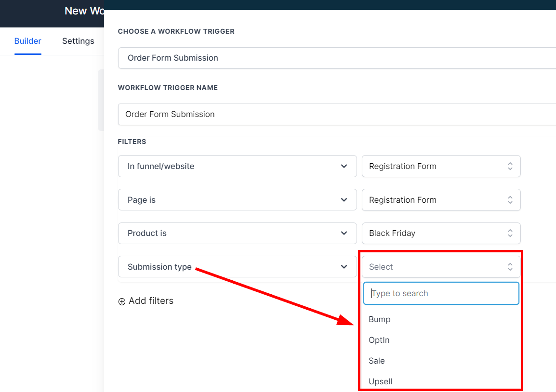Click up-down arrows on page Registration Form selector

pyautogui.click(x=510, y=200)
